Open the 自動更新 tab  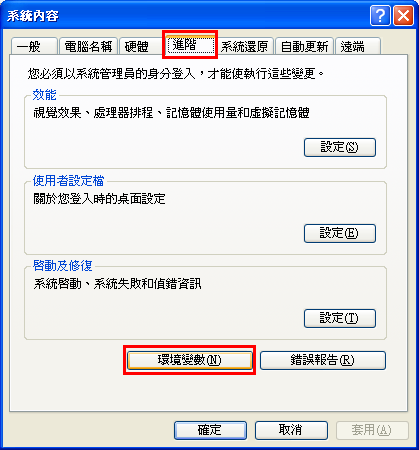coord(304,46)
